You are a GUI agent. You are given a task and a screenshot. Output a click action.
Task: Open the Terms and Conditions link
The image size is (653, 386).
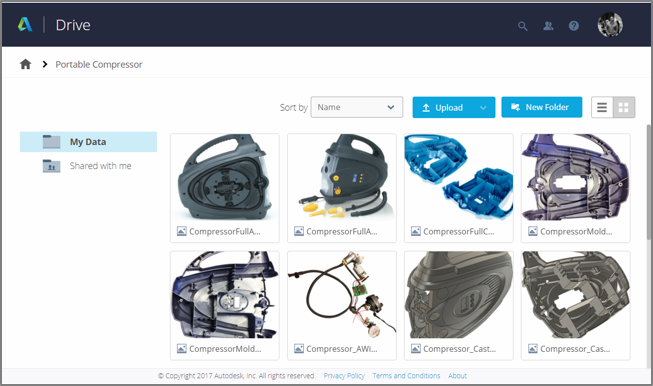click(406, 376)
